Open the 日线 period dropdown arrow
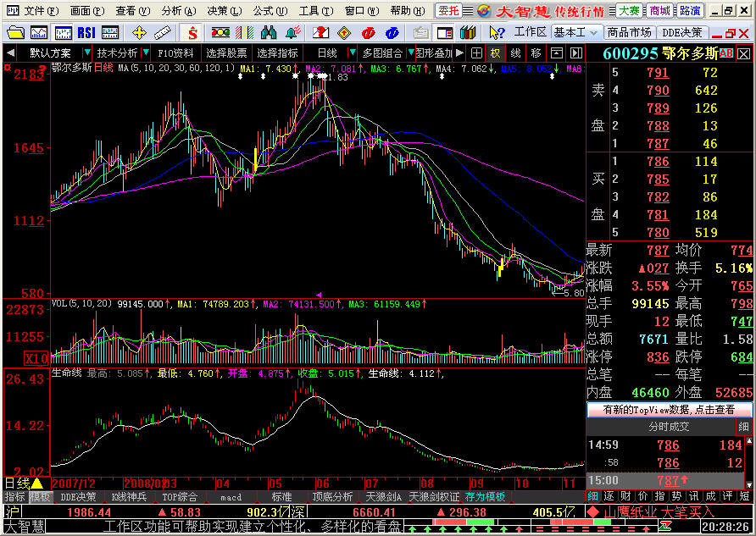This screenshot has height=536, width=756. click(x=353, y=52)
